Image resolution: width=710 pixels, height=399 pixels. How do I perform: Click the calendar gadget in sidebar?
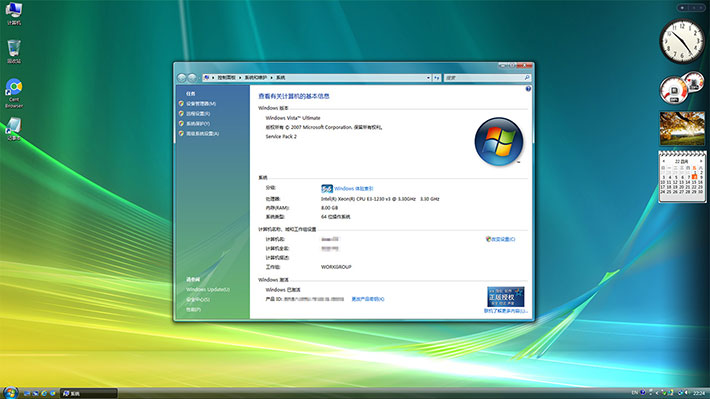pyautogui.click(x=682, y=177)
